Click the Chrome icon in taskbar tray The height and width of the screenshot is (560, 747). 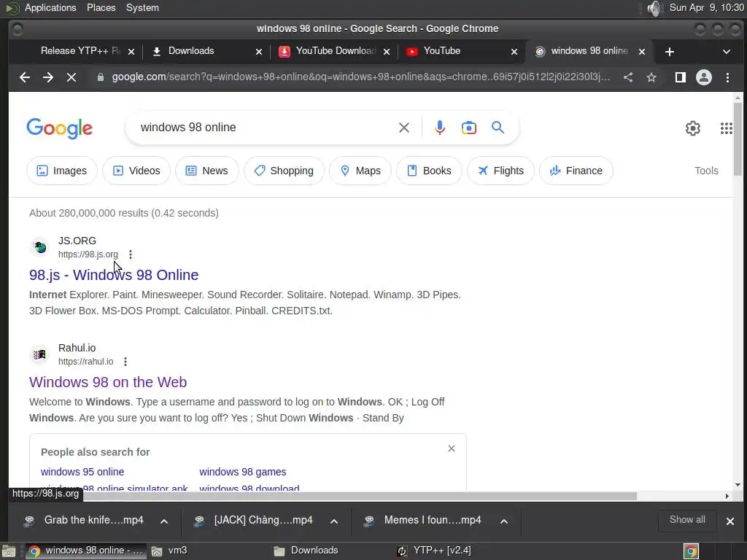692,551
